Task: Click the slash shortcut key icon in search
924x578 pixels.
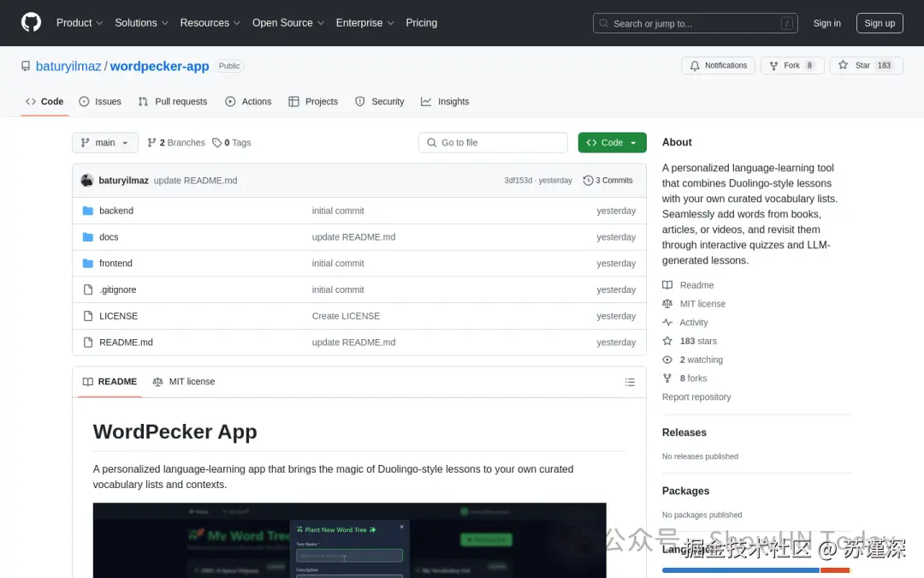Action: point(787,24)
